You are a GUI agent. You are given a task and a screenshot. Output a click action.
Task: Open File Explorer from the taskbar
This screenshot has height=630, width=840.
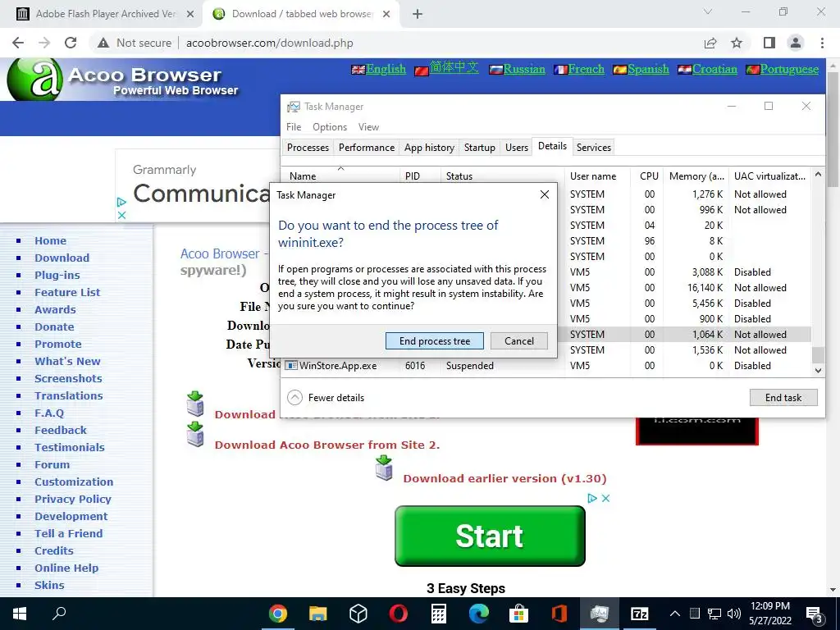[x=318, y=614]
